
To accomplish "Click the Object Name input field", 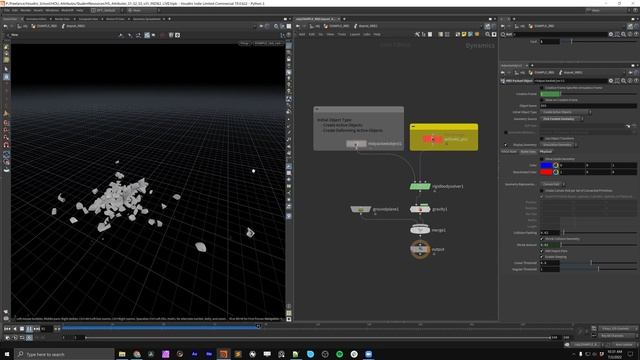I will [588, 106].
